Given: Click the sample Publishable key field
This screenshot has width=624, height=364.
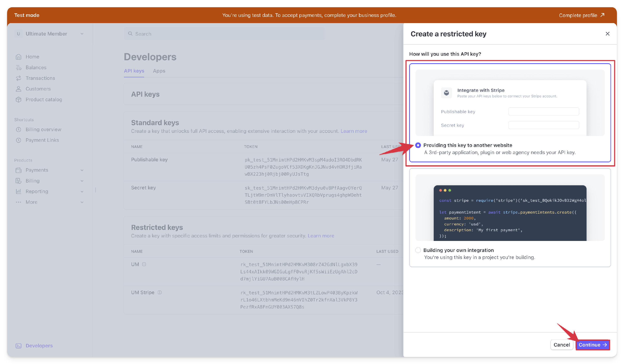Looking at the screenshot, I should tap(544, 111).
